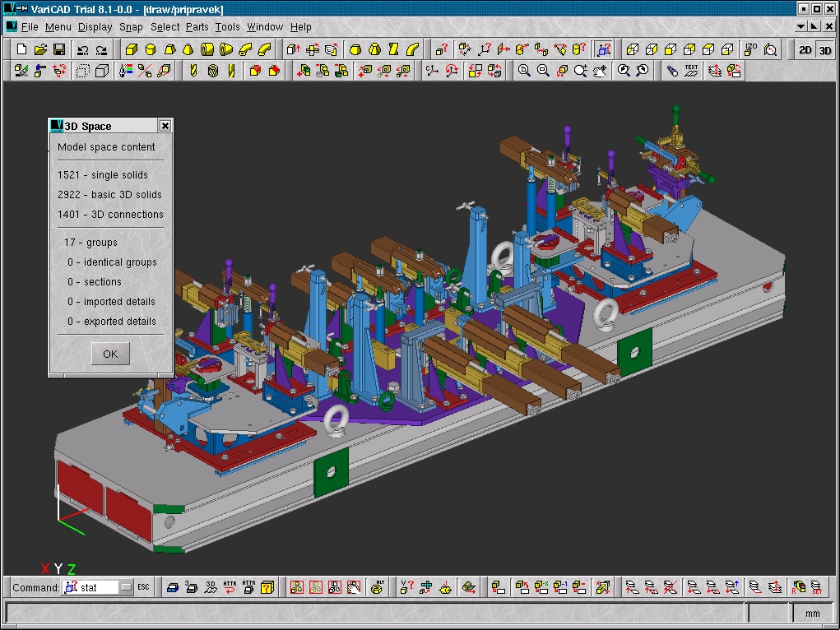Open the Snap menu

[x=131, y=27]
